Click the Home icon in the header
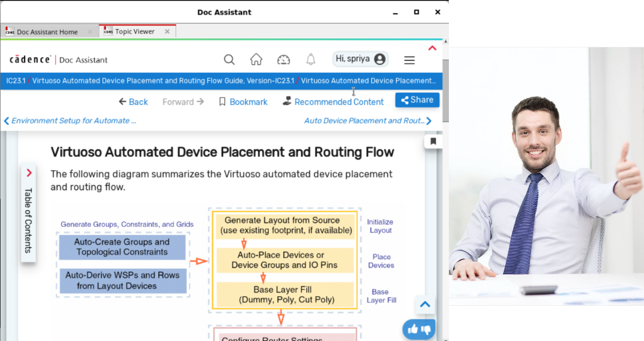 (x=256, y=59)
